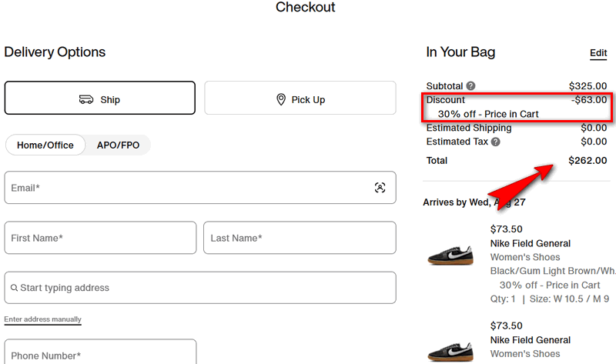Click the Phone Number input field

pos(100,354)
